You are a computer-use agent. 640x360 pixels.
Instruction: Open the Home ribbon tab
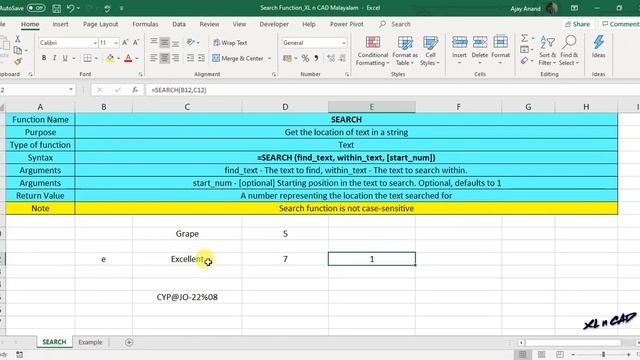pyautogui.click(x=30, y=24)
